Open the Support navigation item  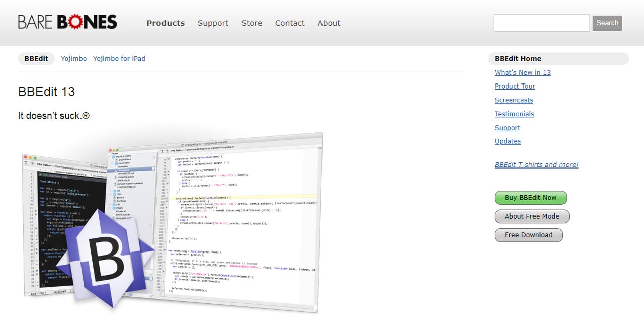point(213,23)
